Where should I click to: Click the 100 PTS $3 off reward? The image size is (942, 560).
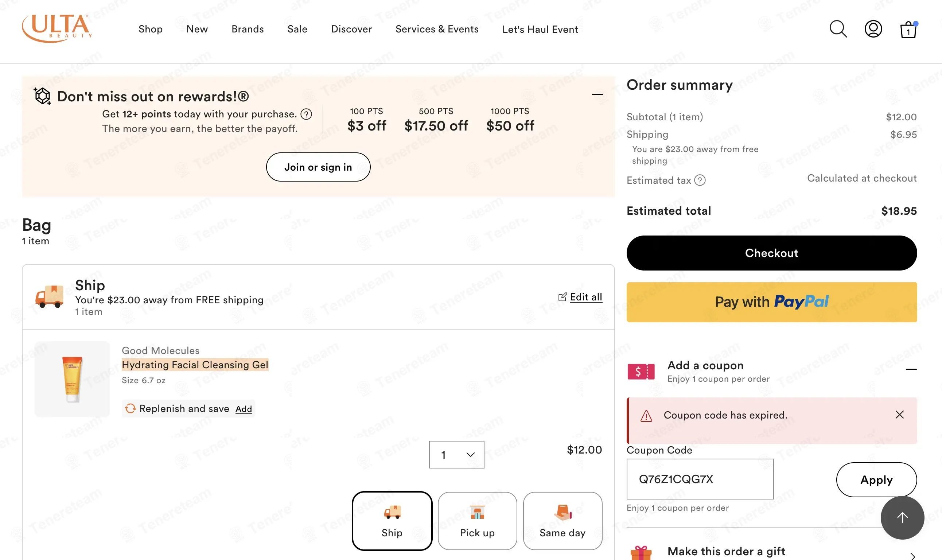pyautogui.click(x=367, y=120)
